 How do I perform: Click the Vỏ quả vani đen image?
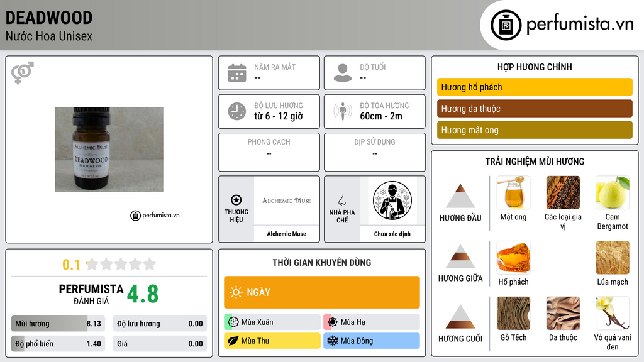613,313
